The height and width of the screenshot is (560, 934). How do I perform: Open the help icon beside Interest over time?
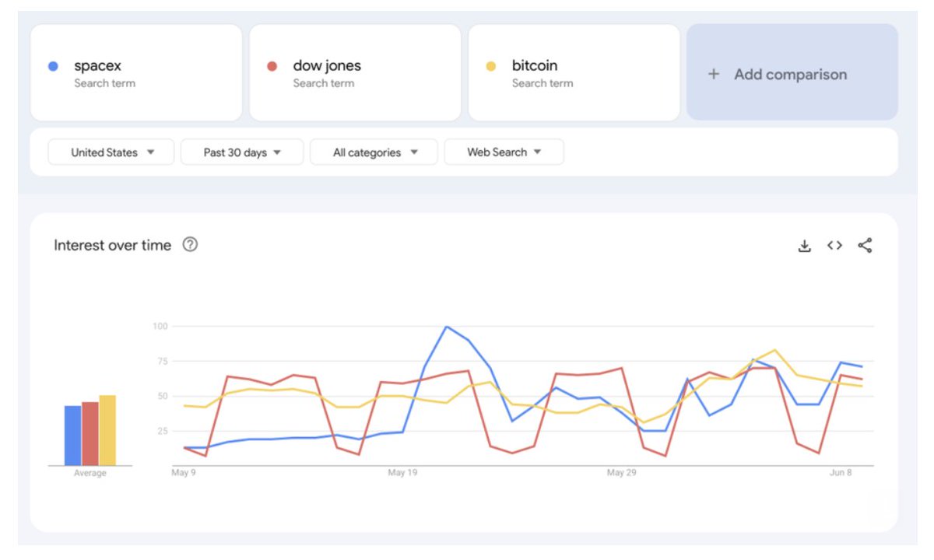point(190,245)
